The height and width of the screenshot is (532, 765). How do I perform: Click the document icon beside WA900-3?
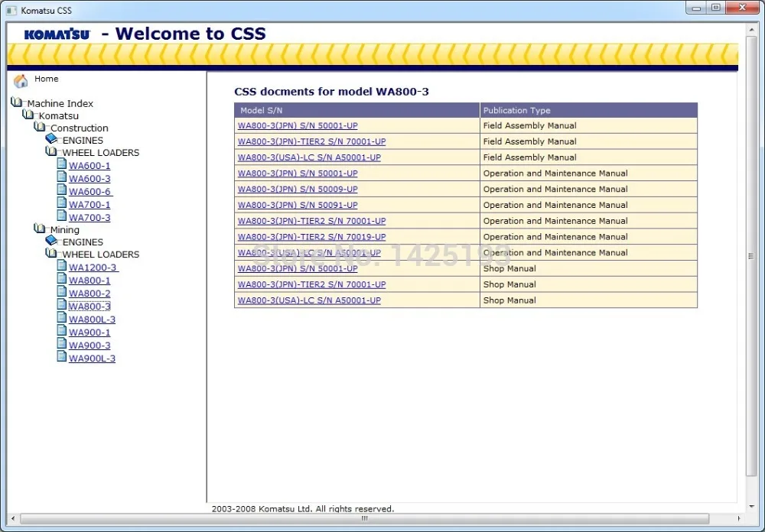61,343
